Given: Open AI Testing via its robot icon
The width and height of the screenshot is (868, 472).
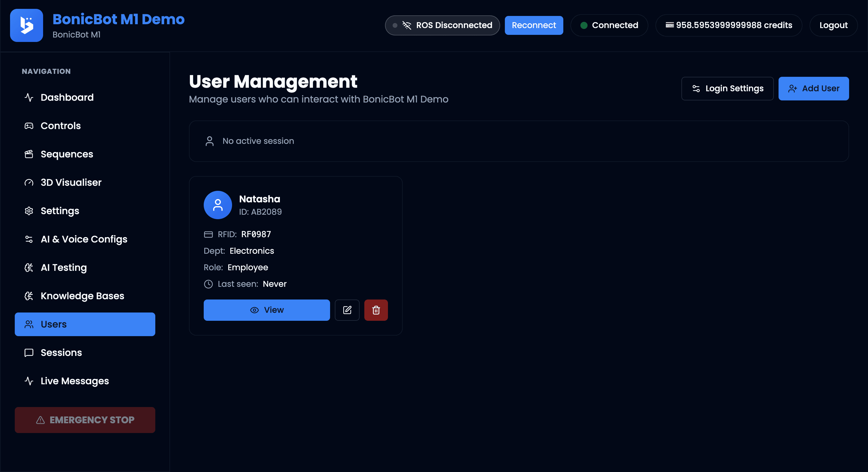Looking at the screenshot, I should (x=29, y=267).
